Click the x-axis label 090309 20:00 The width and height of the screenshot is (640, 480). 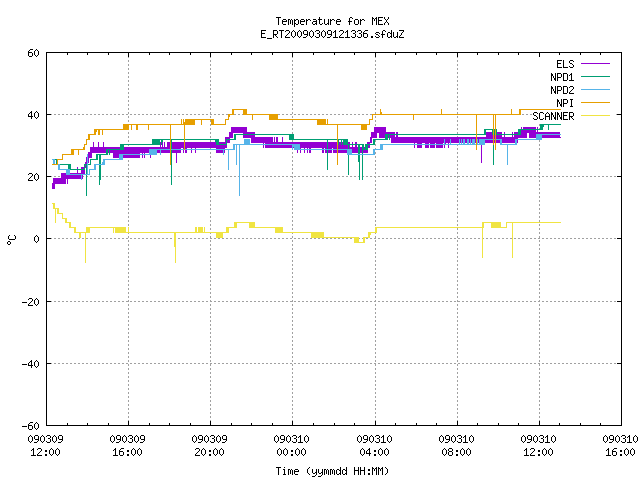tap(209, 446)
